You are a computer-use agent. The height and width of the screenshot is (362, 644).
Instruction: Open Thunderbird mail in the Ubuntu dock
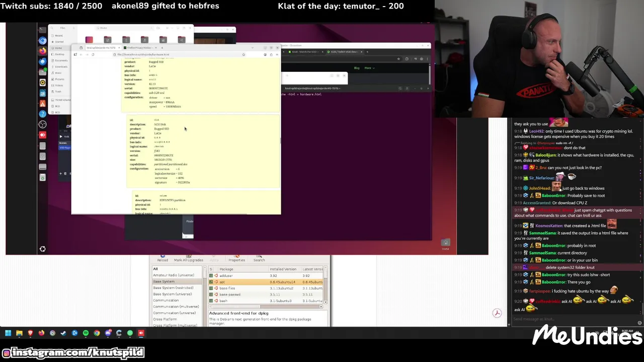point(43,61)
